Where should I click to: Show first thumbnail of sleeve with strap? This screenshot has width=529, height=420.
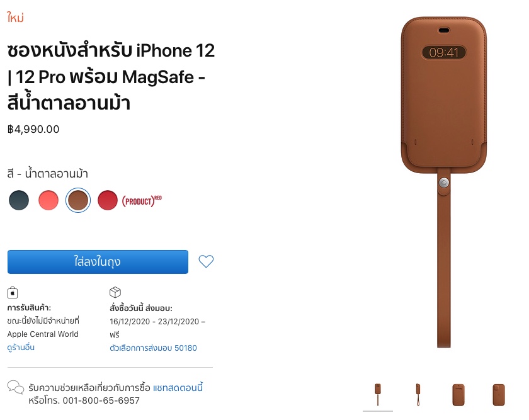point(378,394)
